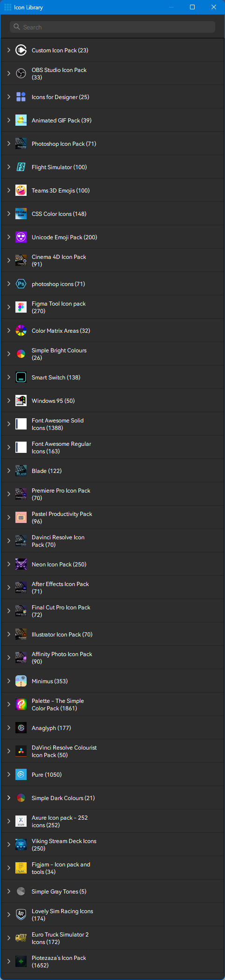Click the Neon Icon Pack thumbnail
225x980 pixels.
(21, 564)
